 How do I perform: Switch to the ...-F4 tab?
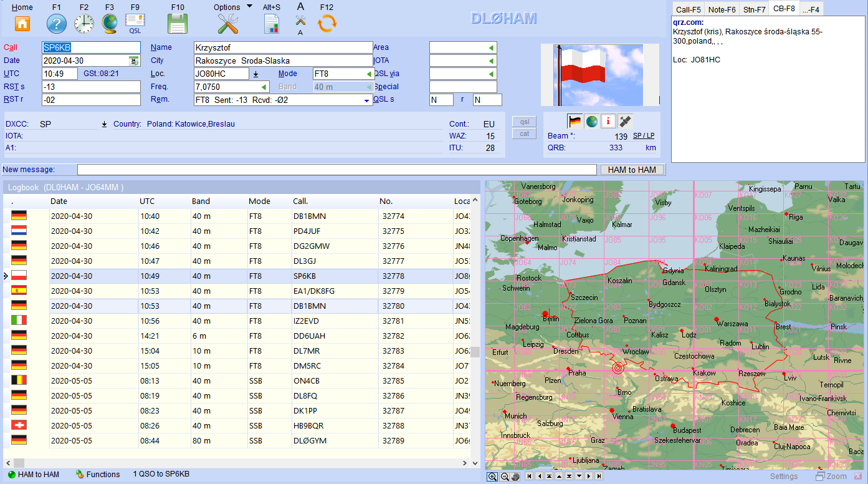(x=811, y=9)
